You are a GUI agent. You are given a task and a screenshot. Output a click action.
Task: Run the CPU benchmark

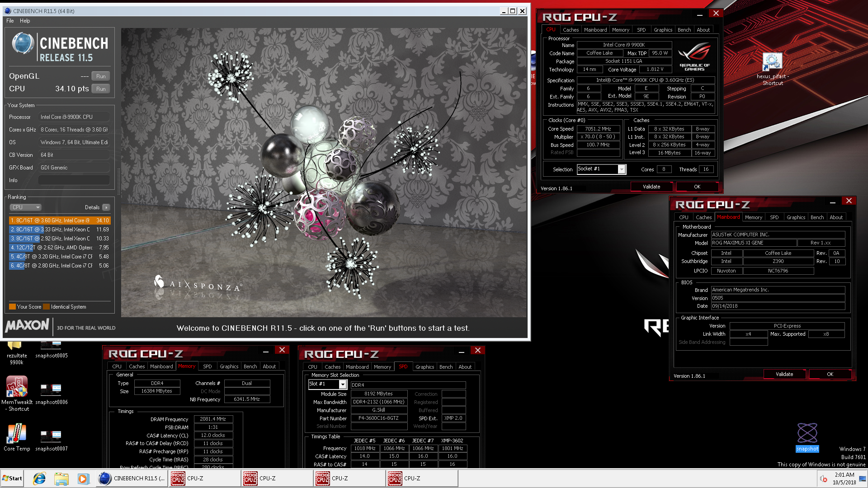[x=101, y=89]
